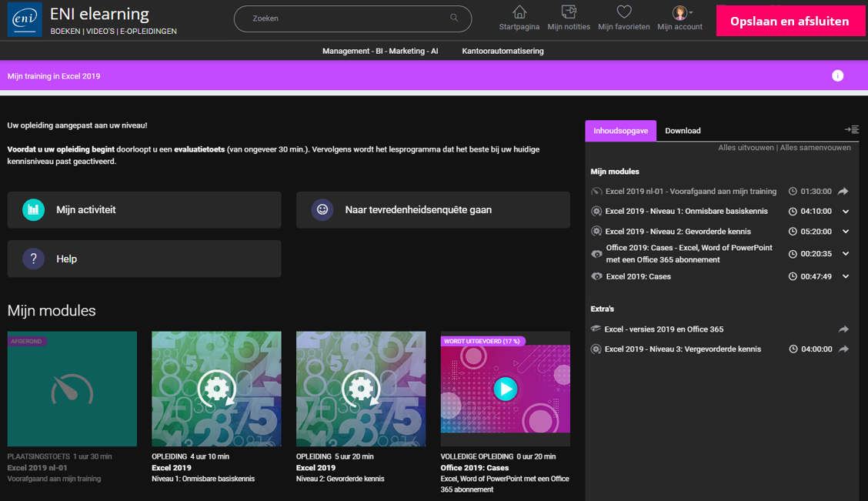
Task: Click the info icon in purple banner
Action: (x=837, y=76)
